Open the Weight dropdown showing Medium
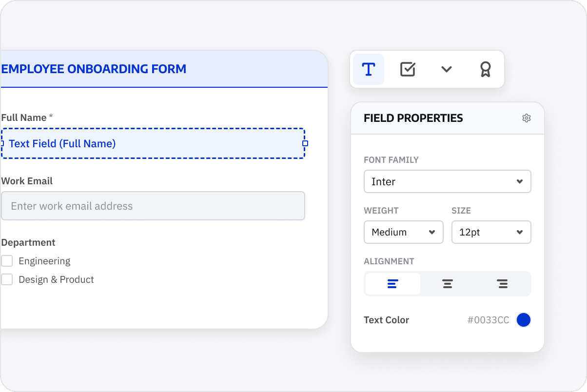587x392 pixels. click(404, 232)
